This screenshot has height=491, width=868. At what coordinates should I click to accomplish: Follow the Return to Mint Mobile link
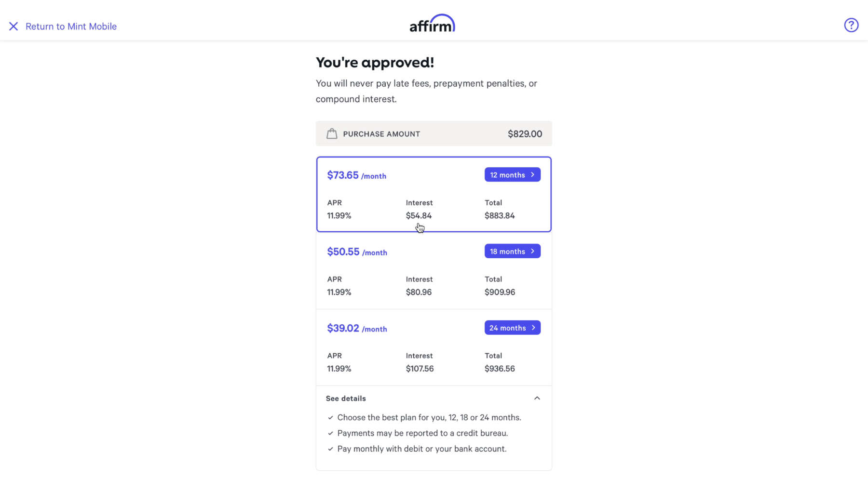point(71,26)
